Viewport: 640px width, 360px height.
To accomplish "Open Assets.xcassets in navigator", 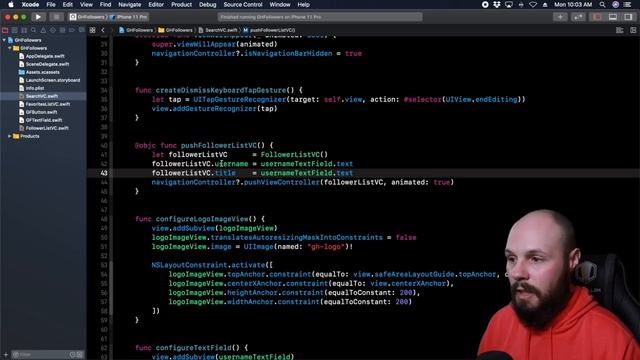I will click(x=39, y=72).
